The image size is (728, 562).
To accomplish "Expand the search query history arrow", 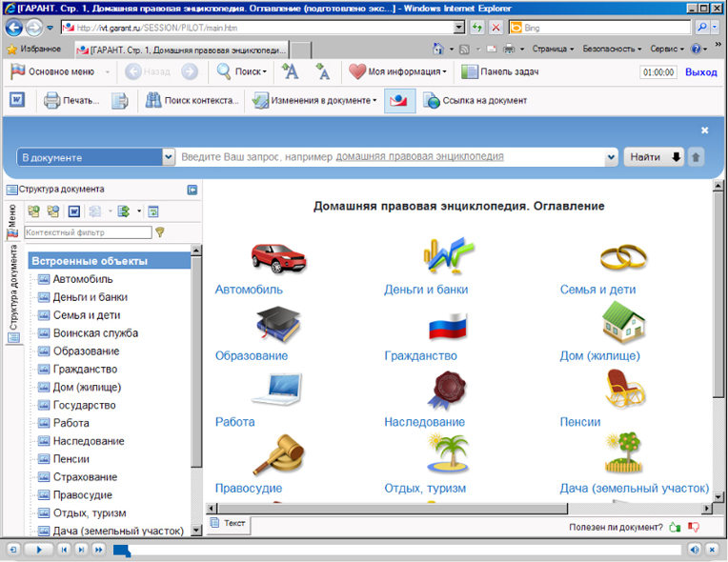I will point(611,157).
